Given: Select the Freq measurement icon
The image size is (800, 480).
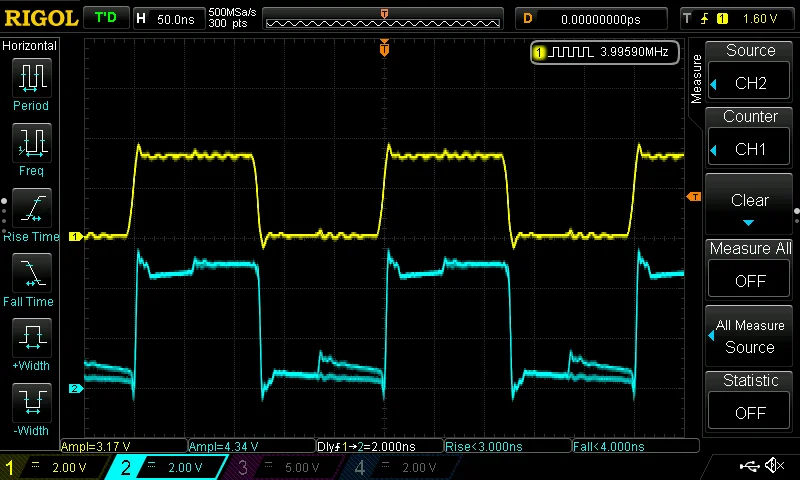Looking at the screenshot, I should click(32, 142).
